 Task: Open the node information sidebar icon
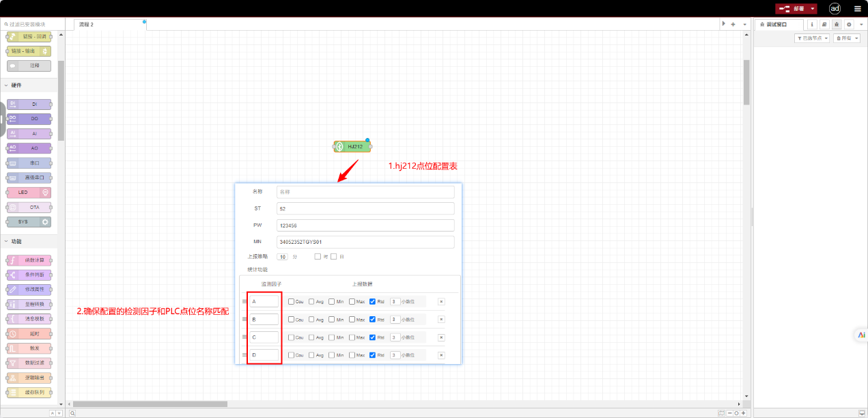[x=812, y=24]
